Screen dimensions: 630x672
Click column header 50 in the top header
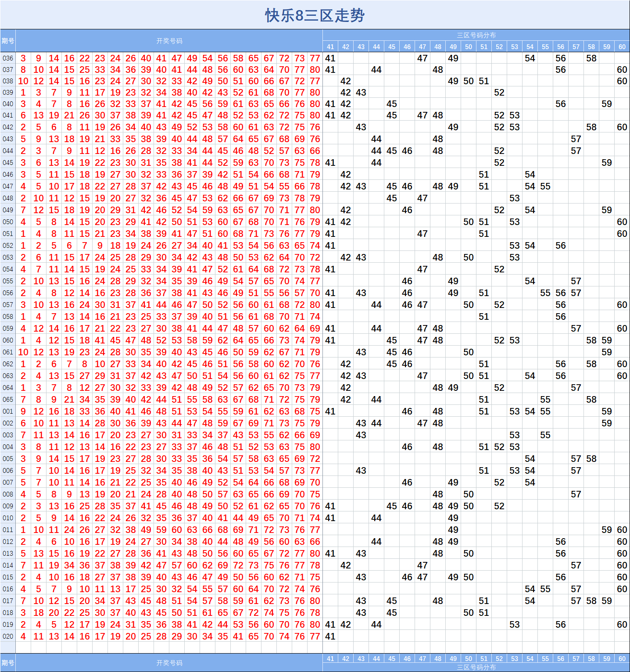tap(469, 47)
